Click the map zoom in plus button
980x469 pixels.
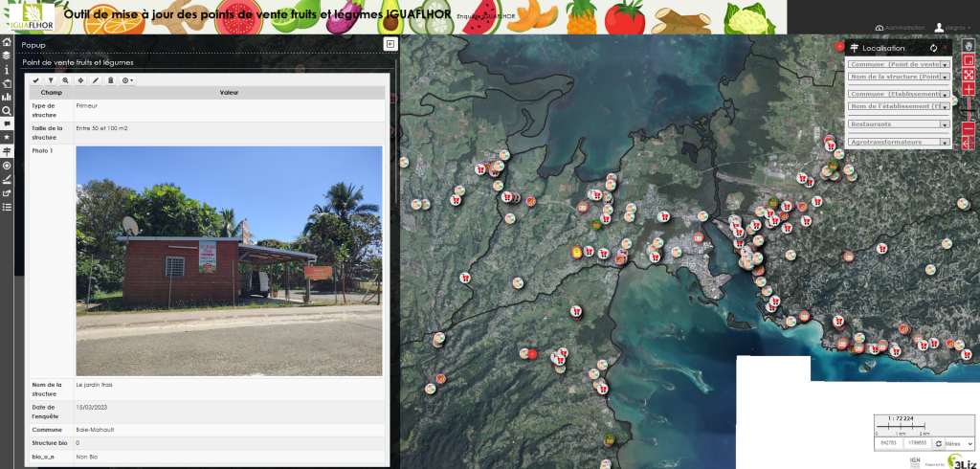coord(969,89)
